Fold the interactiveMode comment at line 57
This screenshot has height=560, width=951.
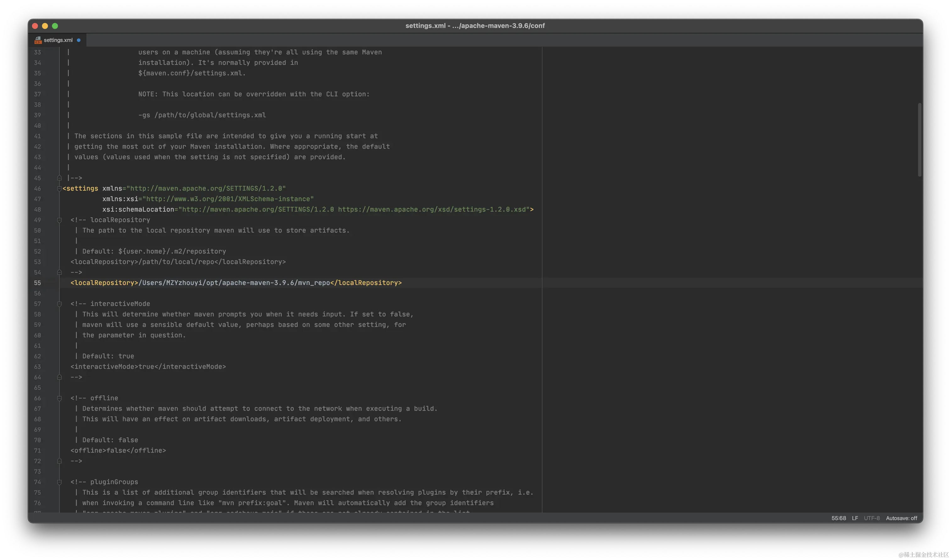59,304
